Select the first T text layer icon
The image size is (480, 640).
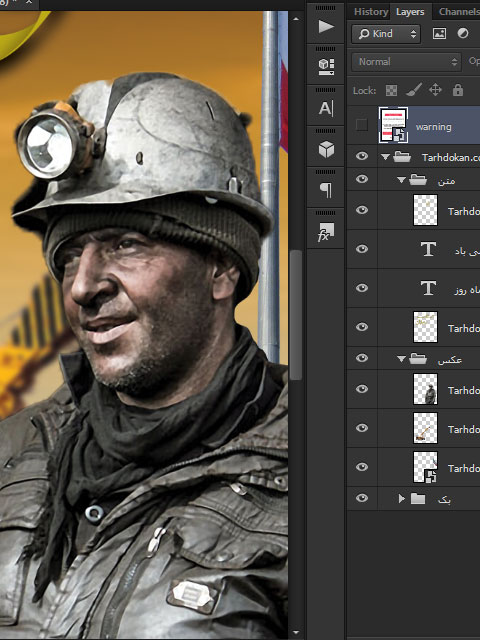428,249
